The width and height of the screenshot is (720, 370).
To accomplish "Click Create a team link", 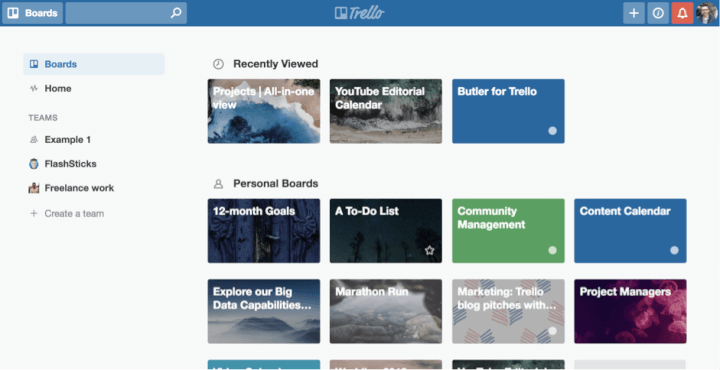I will coord(74,213).
